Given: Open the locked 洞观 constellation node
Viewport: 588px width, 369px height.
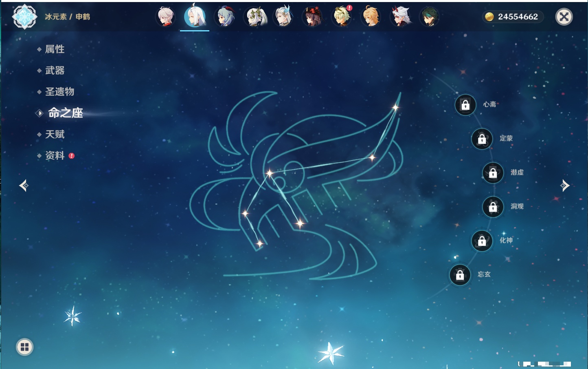Looking at the screenshot, I should [493, 207].
